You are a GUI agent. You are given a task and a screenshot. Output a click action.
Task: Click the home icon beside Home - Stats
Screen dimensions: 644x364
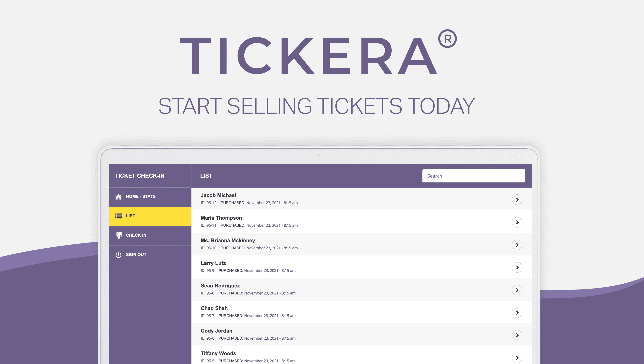point(118,196)
